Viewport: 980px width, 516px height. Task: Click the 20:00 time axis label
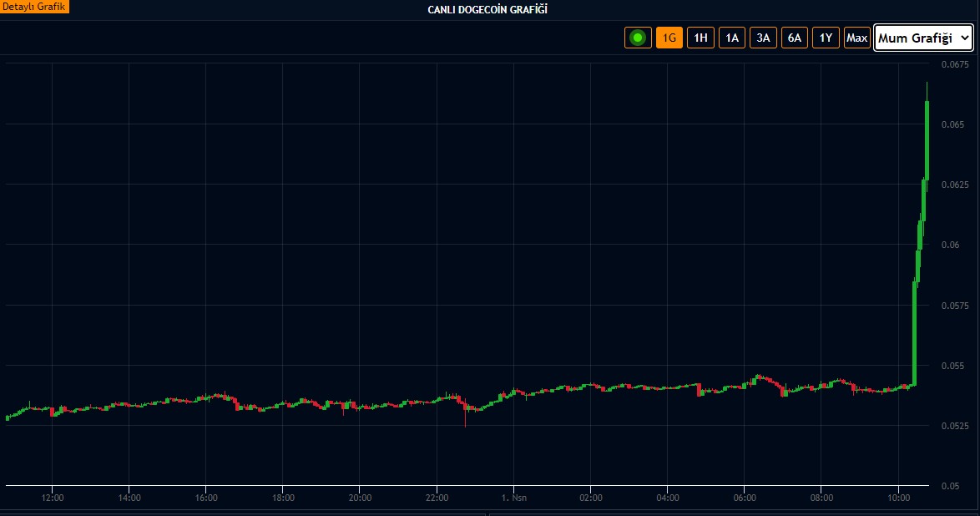(x=360, y=498)
